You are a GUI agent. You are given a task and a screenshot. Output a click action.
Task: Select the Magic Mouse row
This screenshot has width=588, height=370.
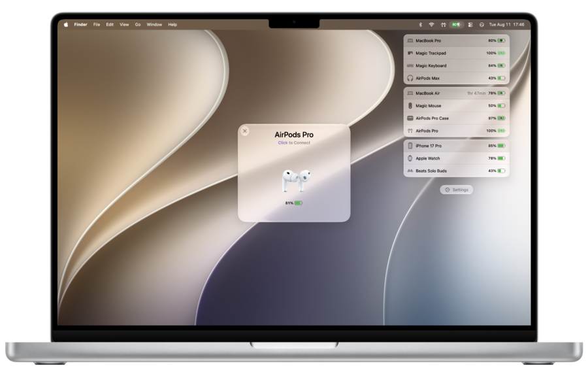point(457,106)
